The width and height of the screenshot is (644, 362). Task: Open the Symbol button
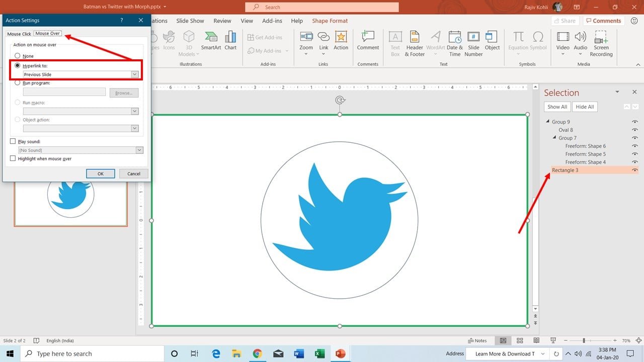pyautogui.click(x=538, y=41)
